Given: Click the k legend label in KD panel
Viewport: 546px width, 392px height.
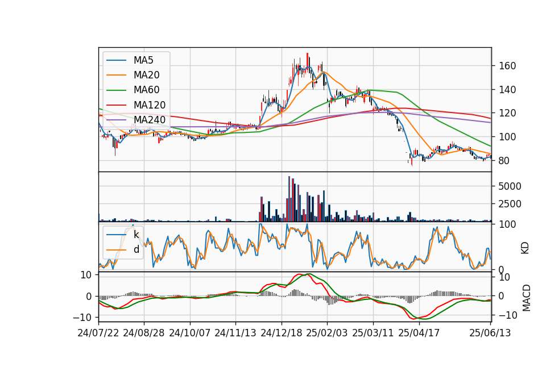Looking at the screenshot, I should 136,235.
